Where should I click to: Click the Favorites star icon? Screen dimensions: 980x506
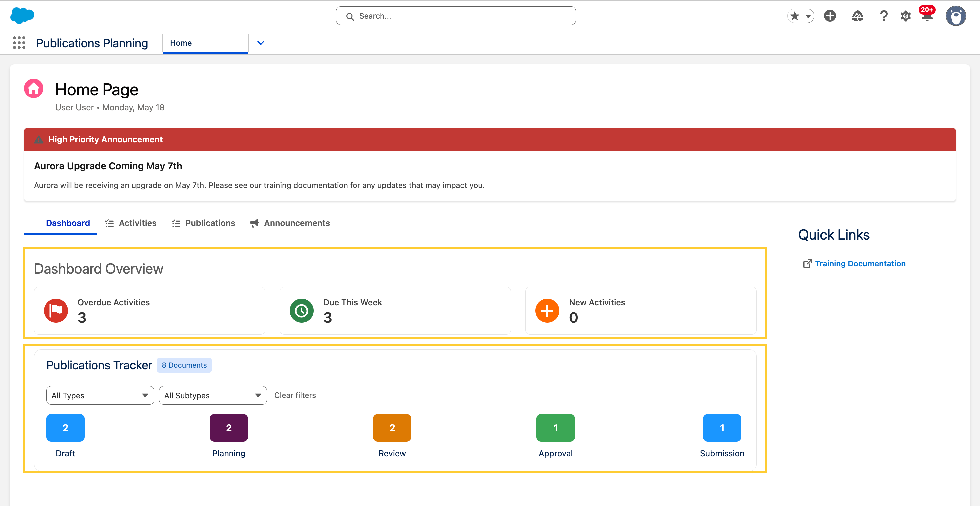click(x=794, y=16)
